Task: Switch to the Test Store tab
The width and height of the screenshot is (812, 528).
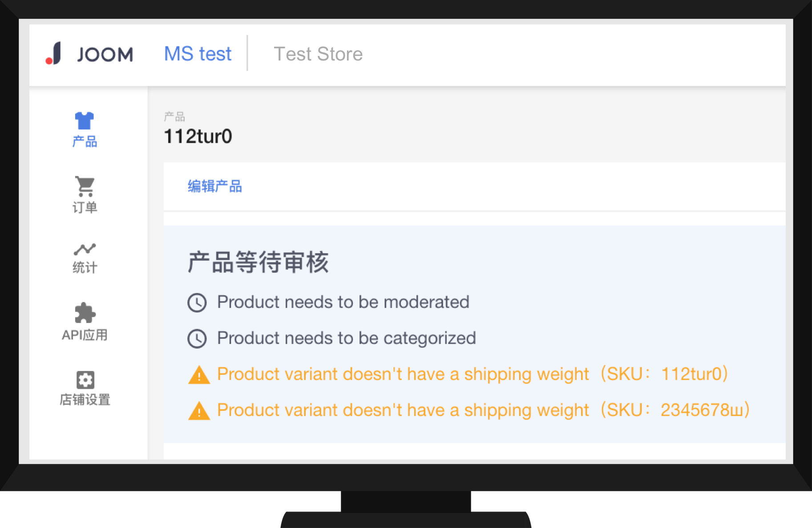Action: [x=318, y=53]
